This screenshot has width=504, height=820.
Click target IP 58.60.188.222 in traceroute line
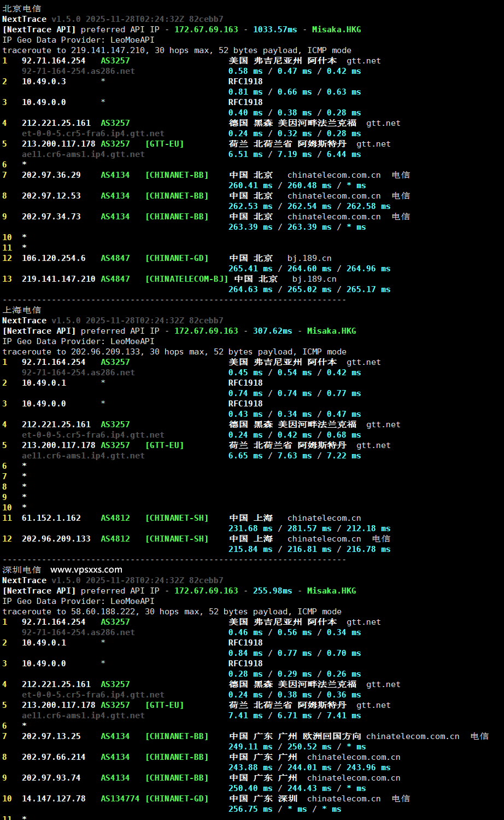point(103,612)
